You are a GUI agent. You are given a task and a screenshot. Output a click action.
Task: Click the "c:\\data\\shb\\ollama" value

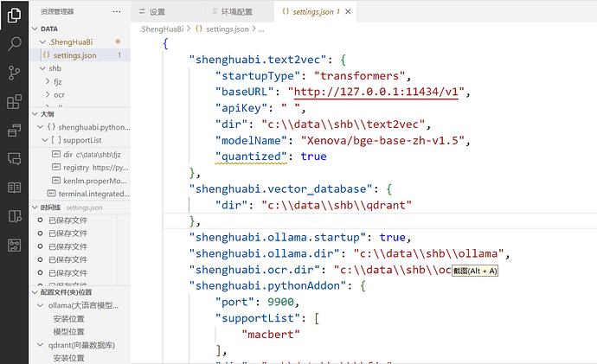click(x=428, y=253)
